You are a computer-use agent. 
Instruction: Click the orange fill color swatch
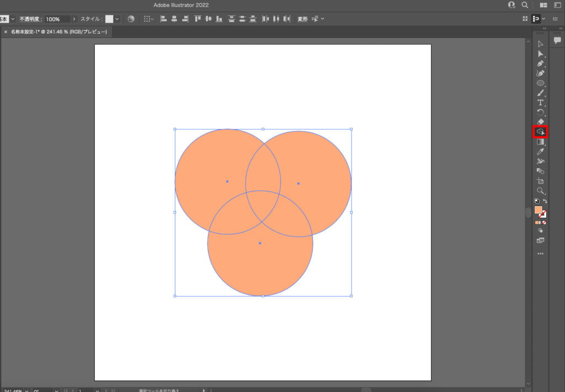pos(538,210)
